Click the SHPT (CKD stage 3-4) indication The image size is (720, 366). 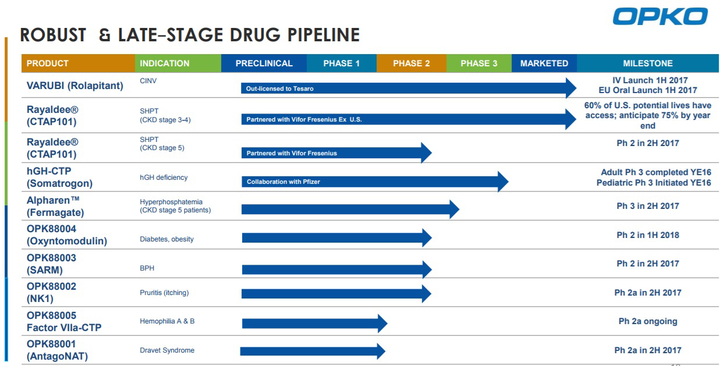click(x=165, y=116)
